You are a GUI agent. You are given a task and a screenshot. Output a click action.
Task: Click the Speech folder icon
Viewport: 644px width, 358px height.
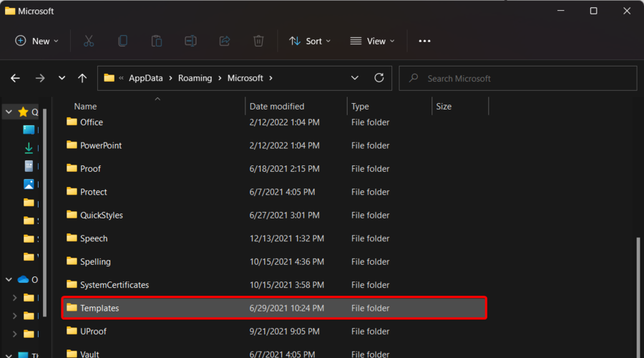pos(72,238)
